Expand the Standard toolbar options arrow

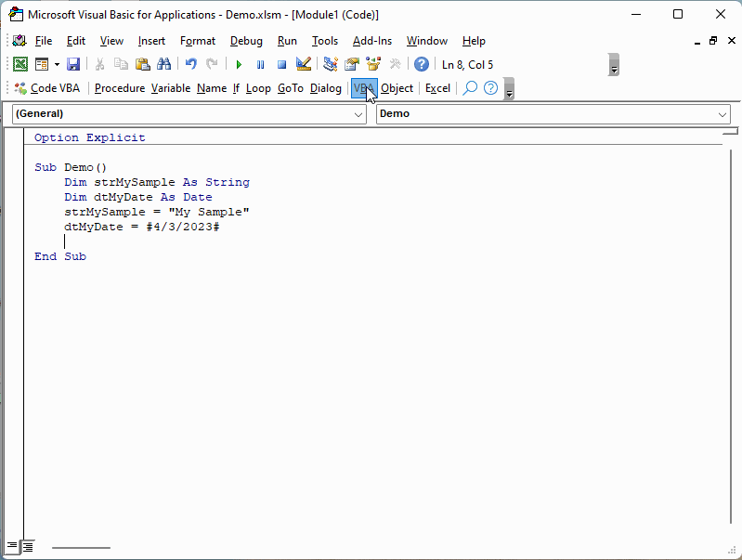pyautogui.click(x=614, y=65)
